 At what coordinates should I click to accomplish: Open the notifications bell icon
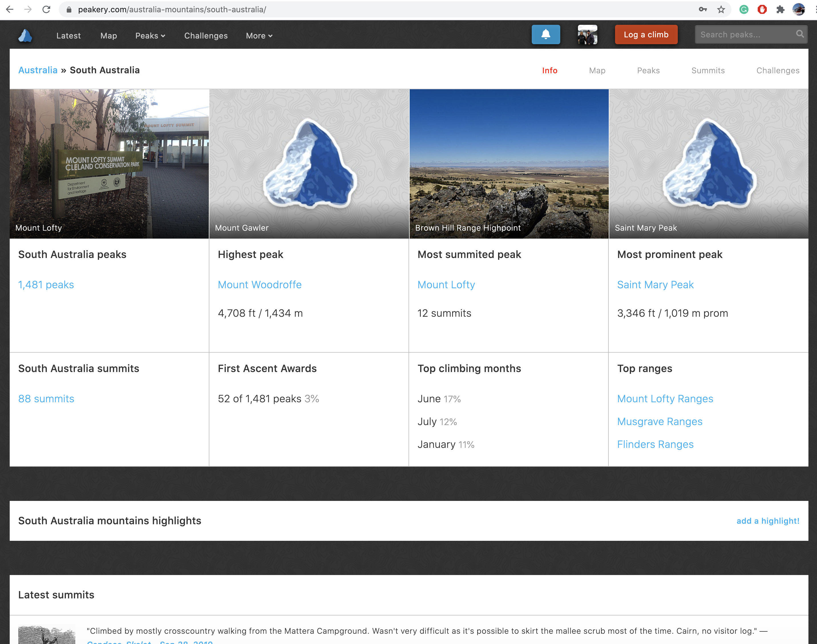click(x=545, y=35)
